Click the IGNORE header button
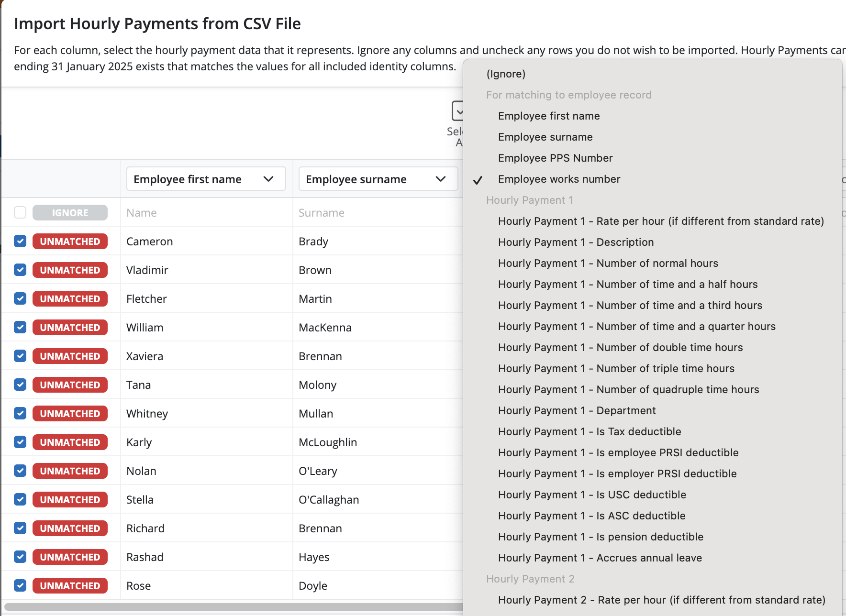 (70, 212)
